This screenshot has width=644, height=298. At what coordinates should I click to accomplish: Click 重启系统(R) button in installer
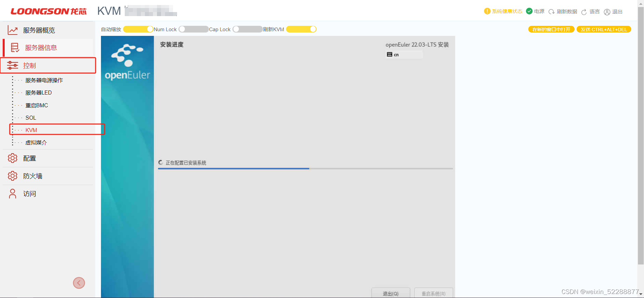[434, 293]
